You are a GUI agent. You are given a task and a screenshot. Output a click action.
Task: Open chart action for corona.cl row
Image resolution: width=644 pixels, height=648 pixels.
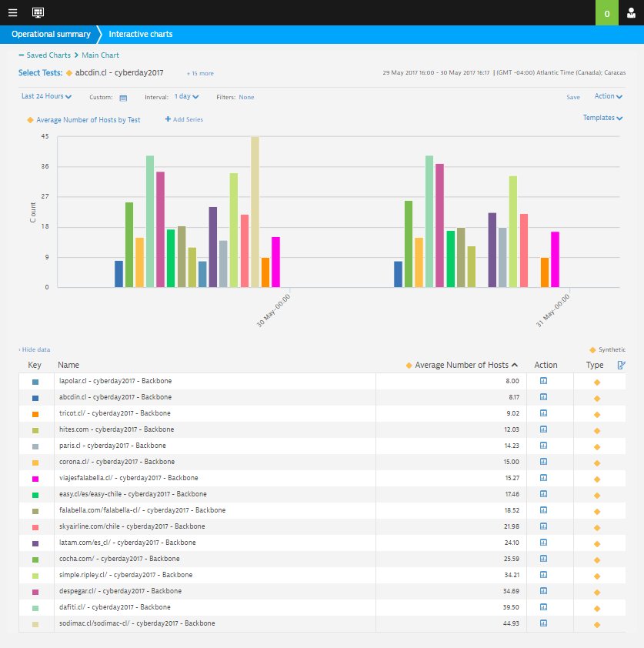(544, 461)
